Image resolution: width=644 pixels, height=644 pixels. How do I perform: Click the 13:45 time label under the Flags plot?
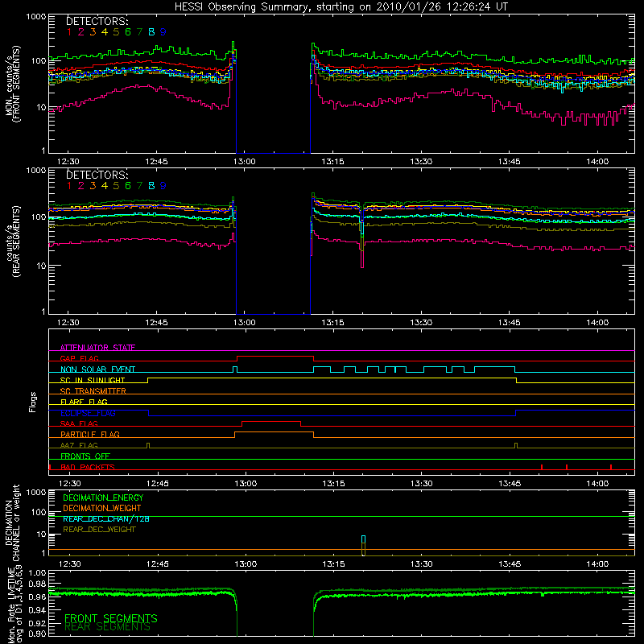pos(510,484)
